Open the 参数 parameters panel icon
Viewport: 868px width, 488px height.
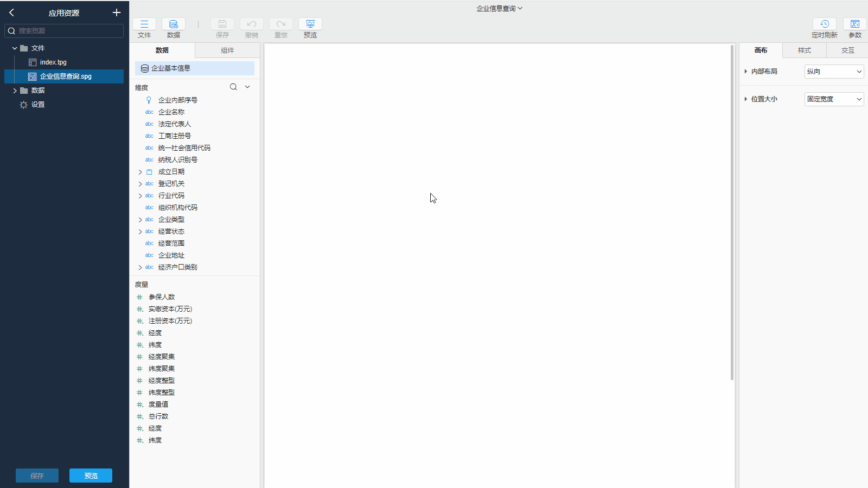(855, 24)
